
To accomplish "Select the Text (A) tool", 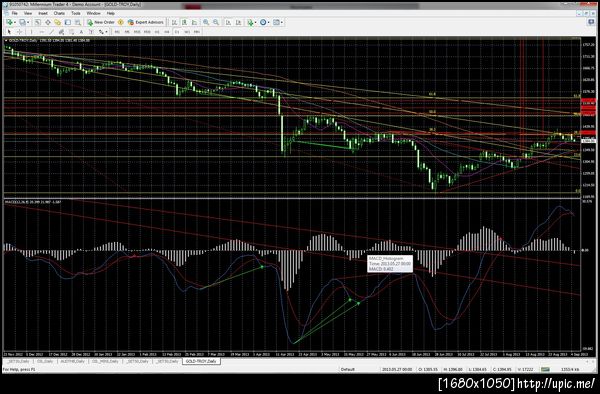I will pos(81,32).
